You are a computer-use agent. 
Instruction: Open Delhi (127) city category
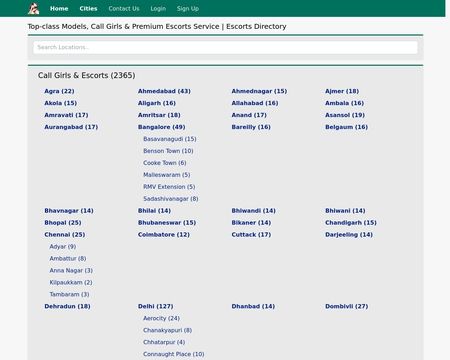coord(155,306)
